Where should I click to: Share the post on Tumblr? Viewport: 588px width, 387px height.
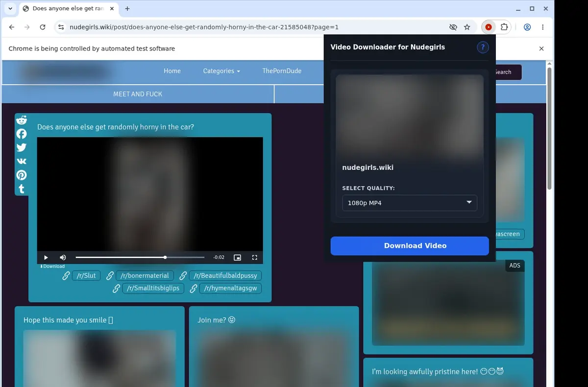(22, 189)
